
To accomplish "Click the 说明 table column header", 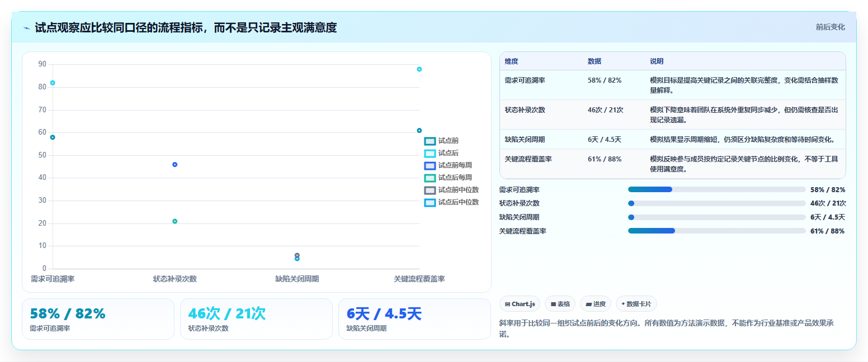I will (657, 61).
